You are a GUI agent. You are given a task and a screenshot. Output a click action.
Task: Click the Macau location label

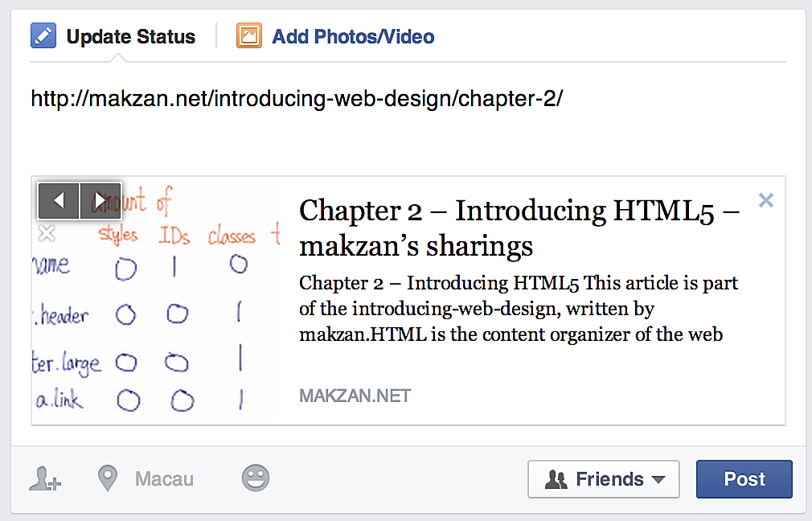[164, 480]
